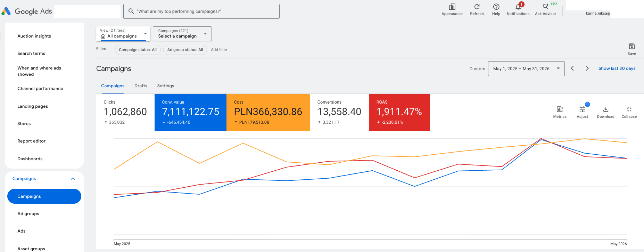Screen dimensions: 644x252
Task: Open the Select a campaign dropdown
Action: [182, 34]
